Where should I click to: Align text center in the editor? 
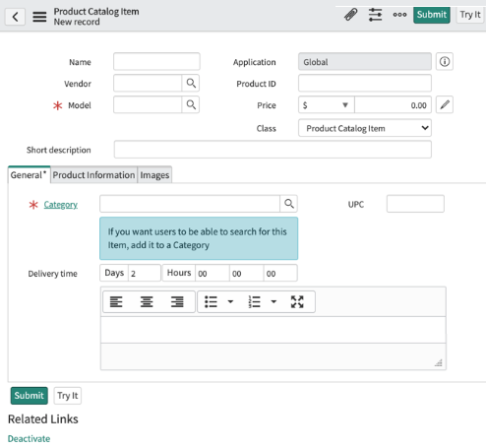tap(147, 301)
